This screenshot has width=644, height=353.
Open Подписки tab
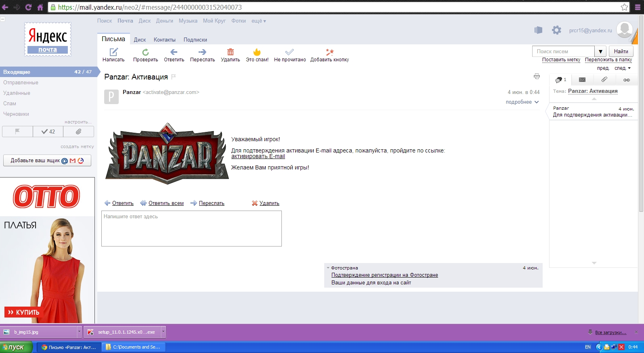195,40
